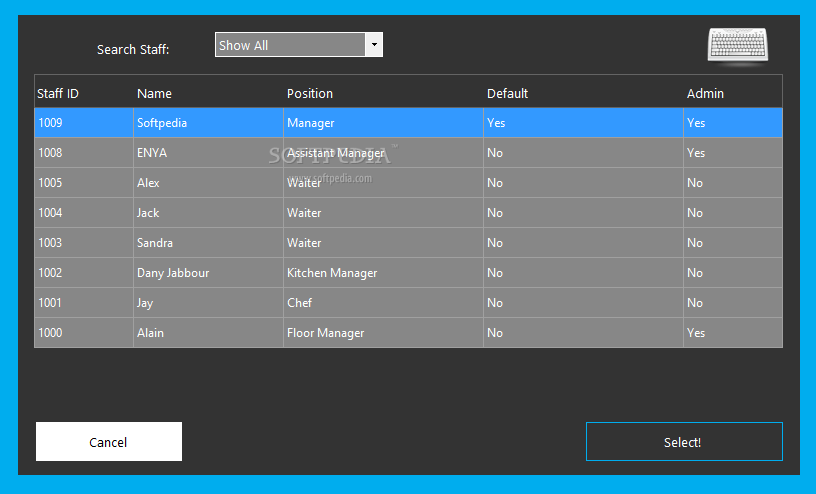Click the Default column header

tap(583, 93)
